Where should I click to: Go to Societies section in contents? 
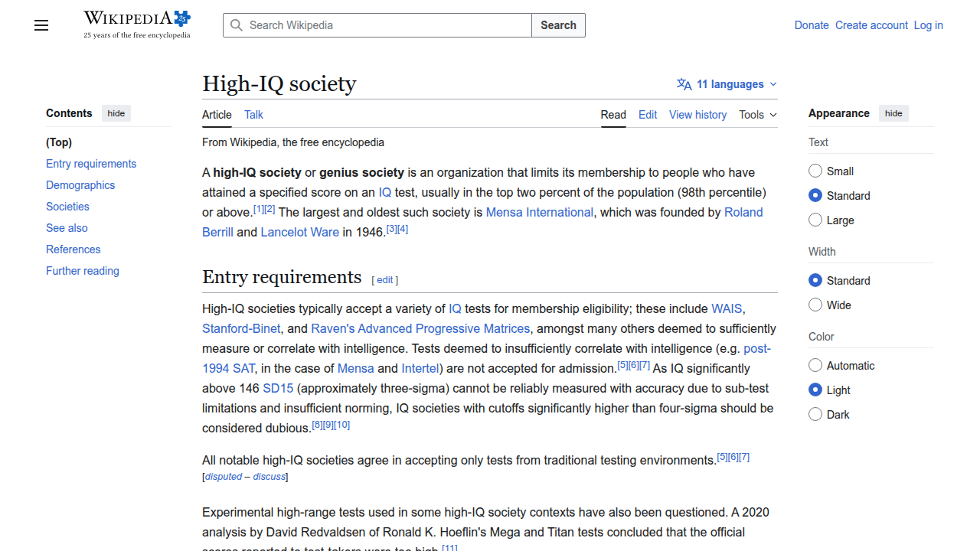point(67,207)
